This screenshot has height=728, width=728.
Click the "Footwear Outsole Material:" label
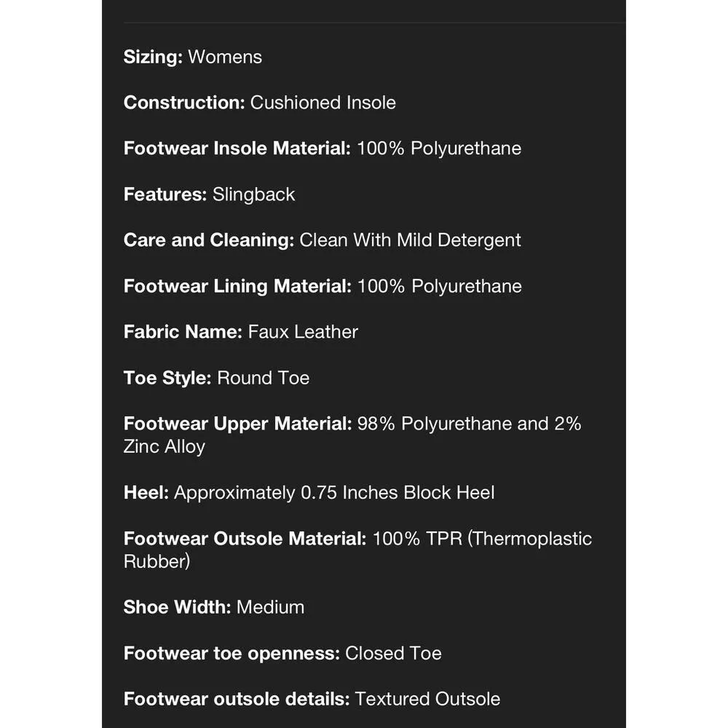(x=245, y=539)
